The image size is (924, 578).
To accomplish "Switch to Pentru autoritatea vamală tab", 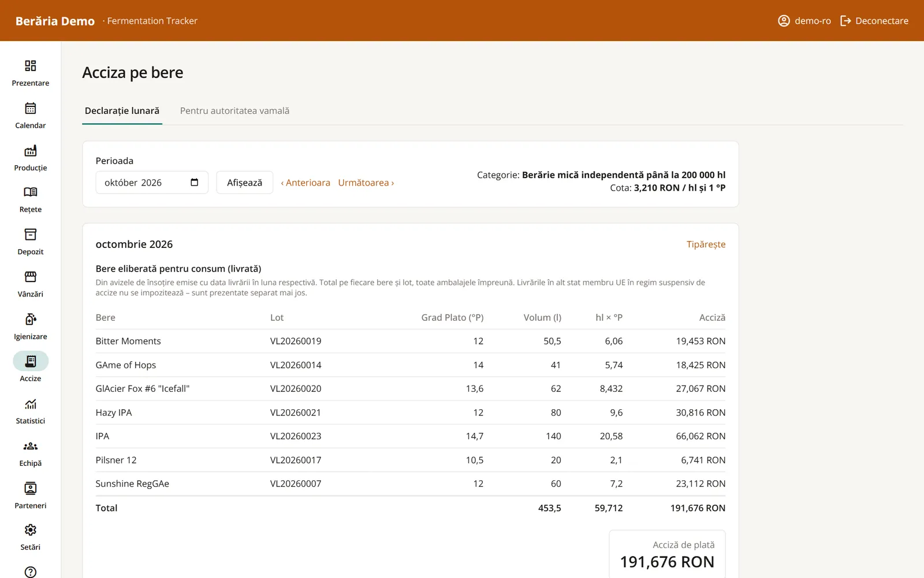I will coord(234,110).
